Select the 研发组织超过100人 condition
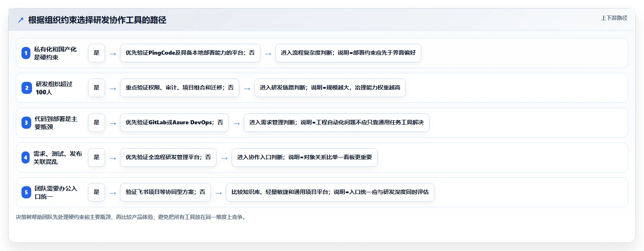The height and width of the screenshot is (251, 644). click(54, 88)
